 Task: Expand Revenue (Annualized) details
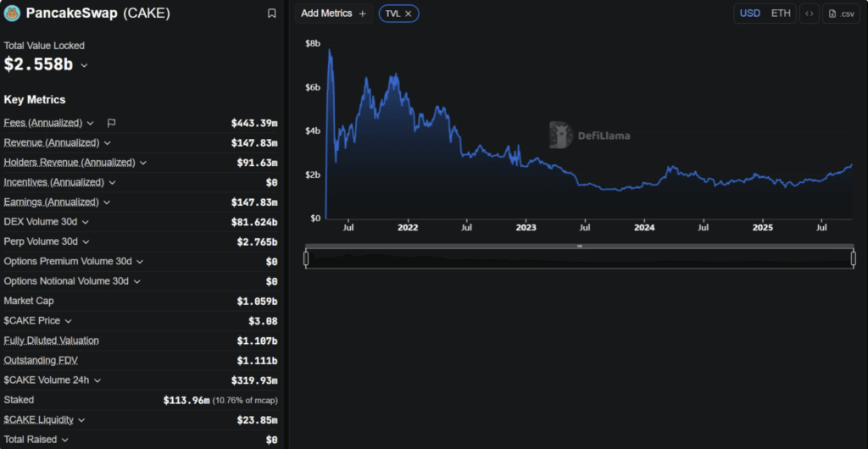pos(107,142)
